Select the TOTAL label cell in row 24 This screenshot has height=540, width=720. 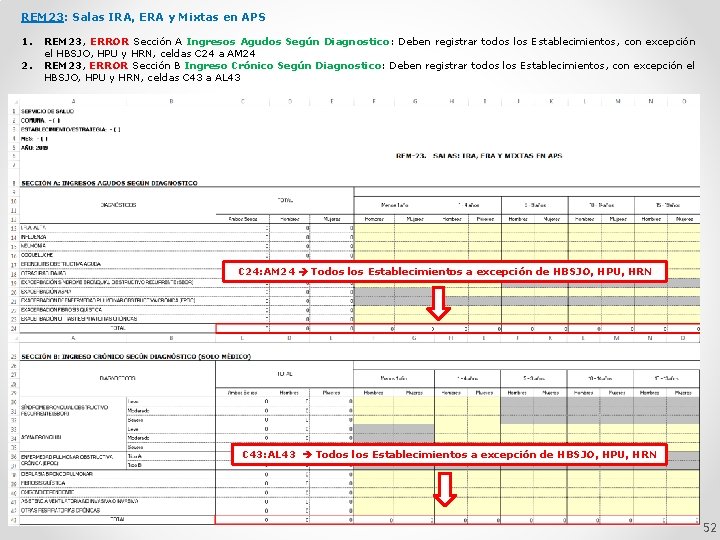(x=118, y=328)
